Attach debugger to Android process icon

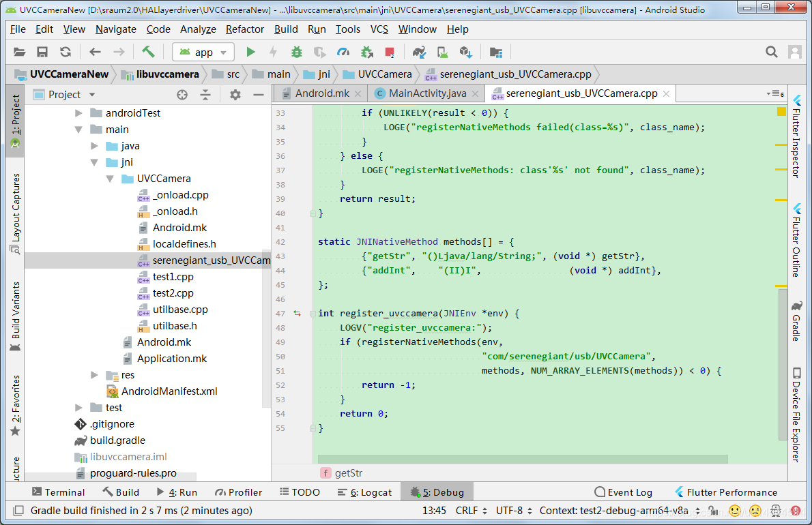point(366,52)
